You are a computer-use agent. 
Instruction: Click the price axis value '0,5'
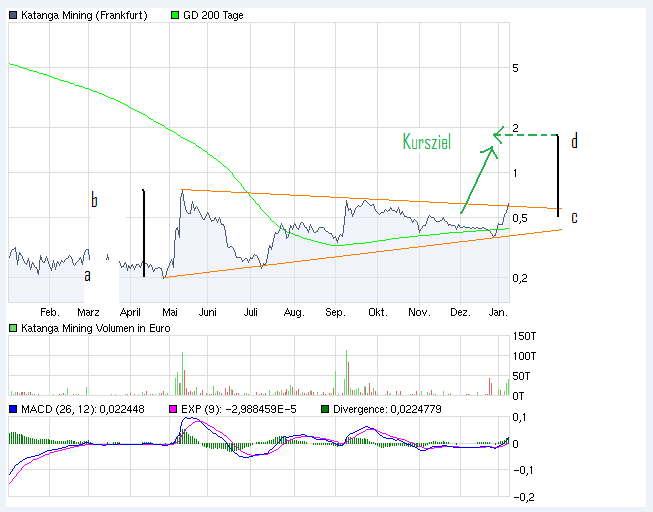coord(520,218)
